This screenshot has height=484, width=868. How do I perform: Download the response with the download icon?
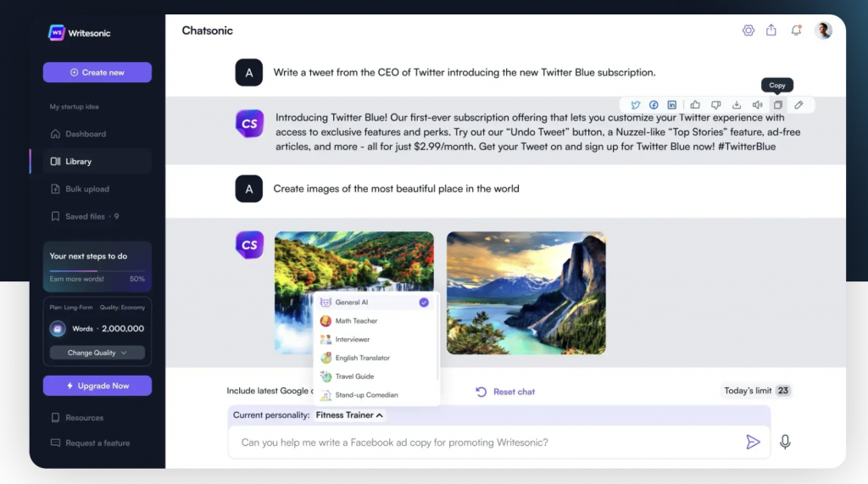pyautogui.click(x=737, y=104)
